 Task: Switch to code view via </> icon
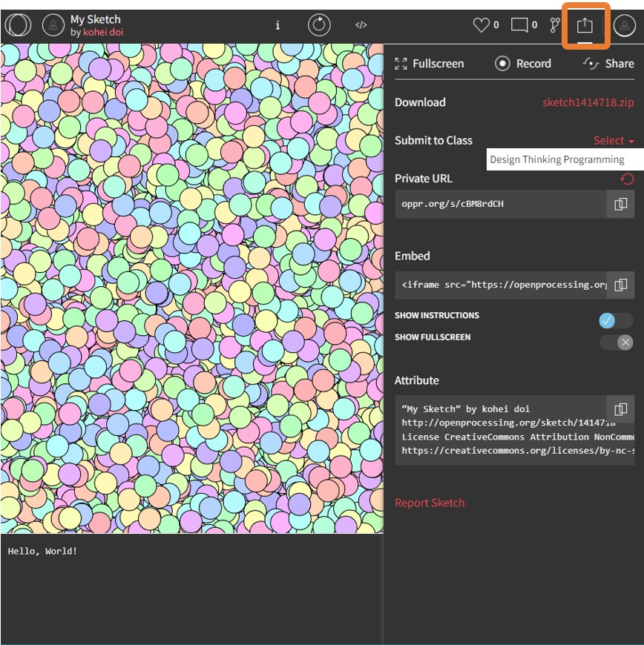coord(361,25)
